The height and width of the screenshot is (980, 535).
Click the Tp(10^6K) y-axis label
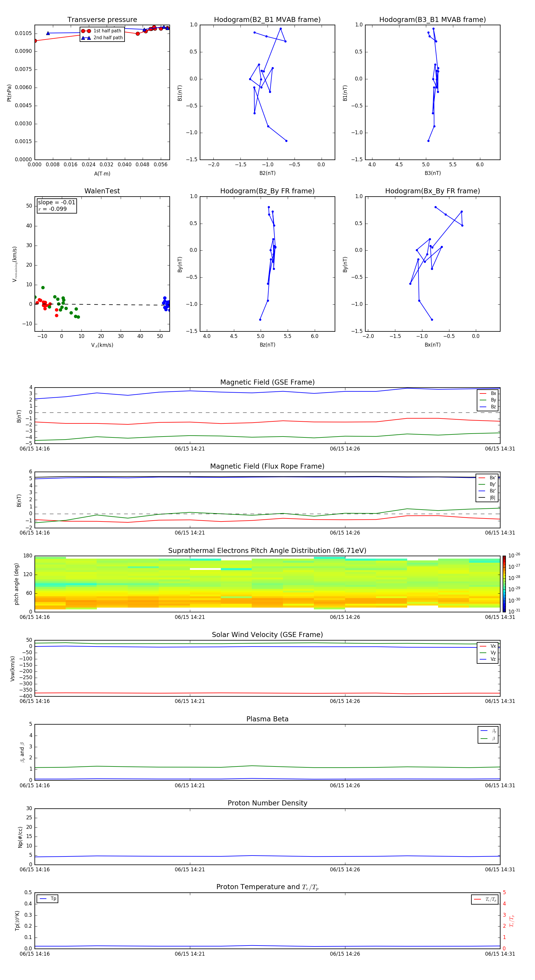click(18, 921)
